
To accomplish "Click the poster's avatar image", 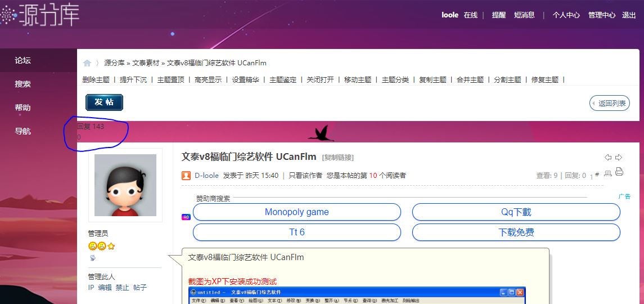I will pos(125,185).
